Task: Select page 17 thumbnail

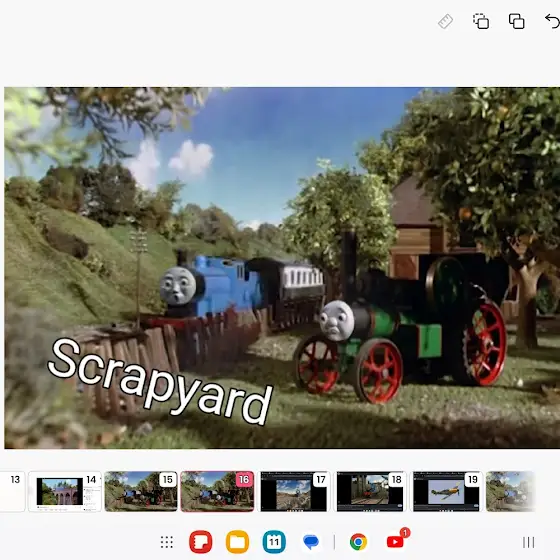Action: point(294,491)
